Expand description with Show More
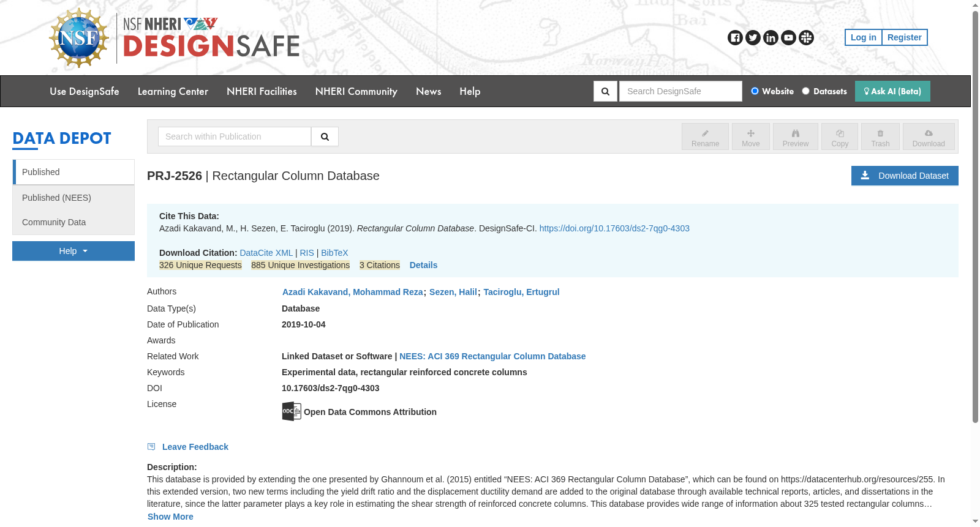 [170, 517]
